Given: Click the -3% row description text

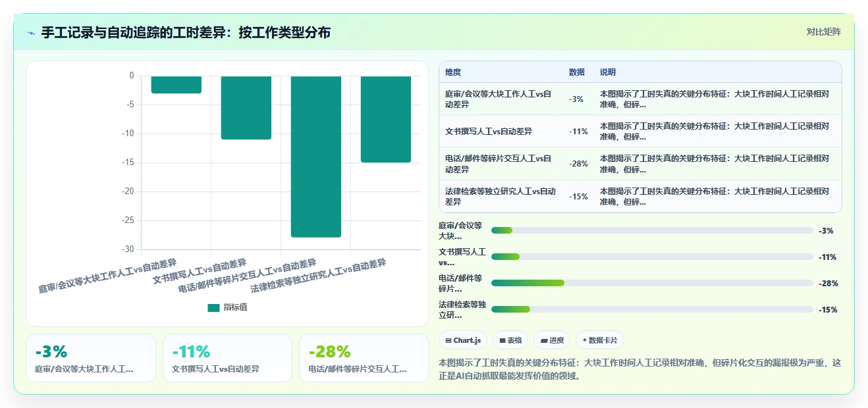Looking at the screenshot, I should (715, 99).
